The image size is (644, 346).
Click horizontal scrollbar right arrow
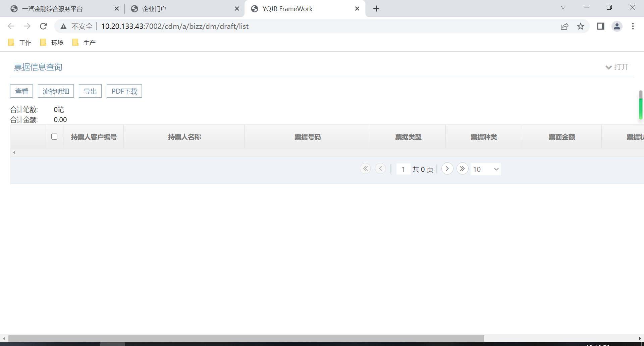click(x=640, y=338)
